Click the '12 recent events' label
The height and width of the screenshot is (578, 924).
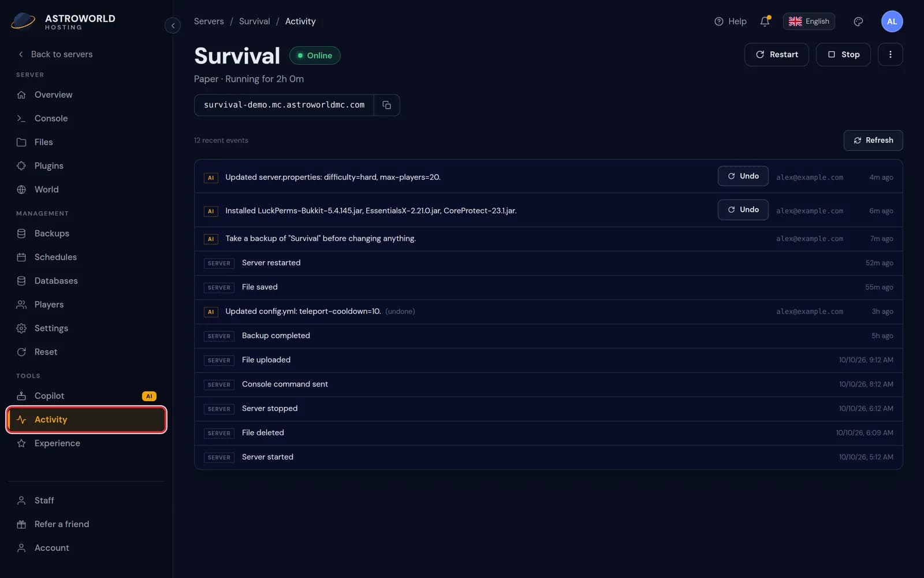(221, 140)
